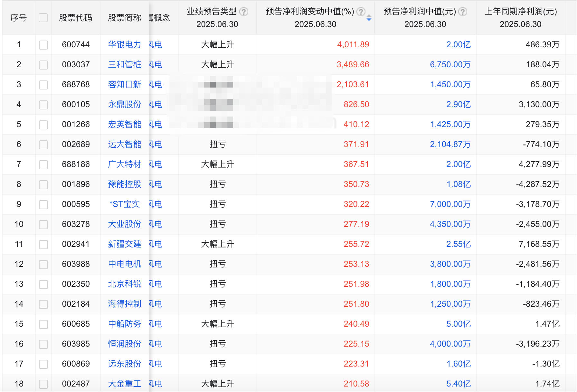Click the concept tag in 大金重工 row

point(156,384)
